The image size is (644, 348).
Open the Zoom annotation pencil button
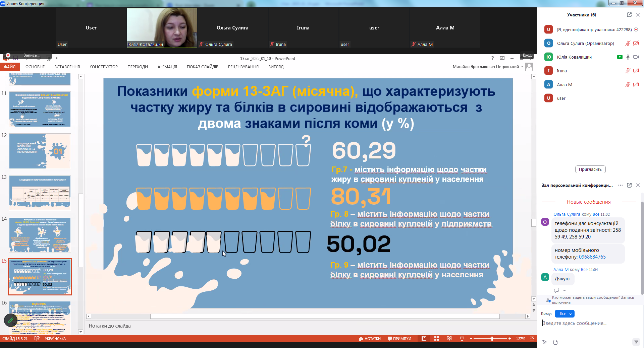[11, 320]
